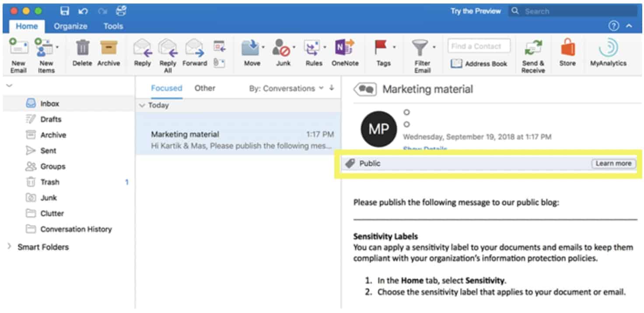Click the conversation icon beside Marketing material title

point(365,90)
